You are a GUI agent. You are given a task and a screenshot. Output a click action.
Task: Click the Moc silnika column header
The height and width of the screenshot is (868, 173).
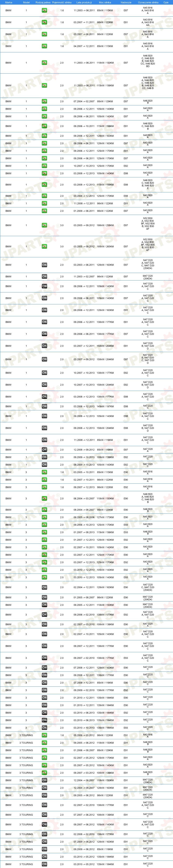[x=105, y=2]
